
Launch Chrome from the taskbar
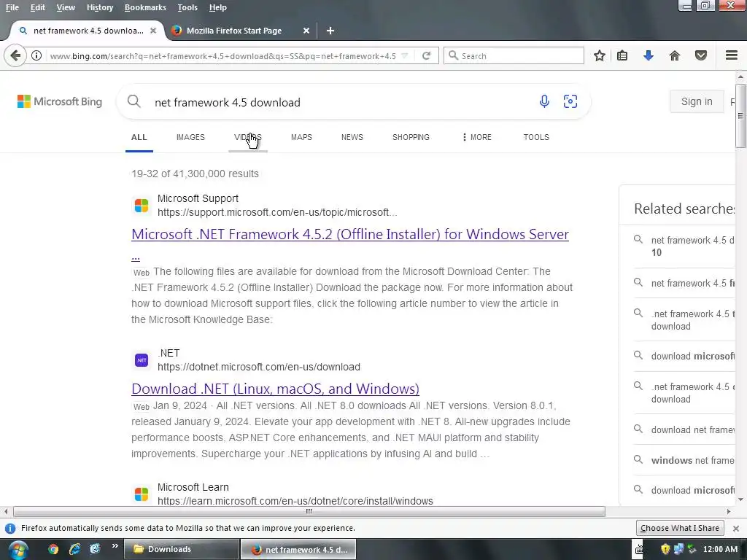click(x=53, y=549)
